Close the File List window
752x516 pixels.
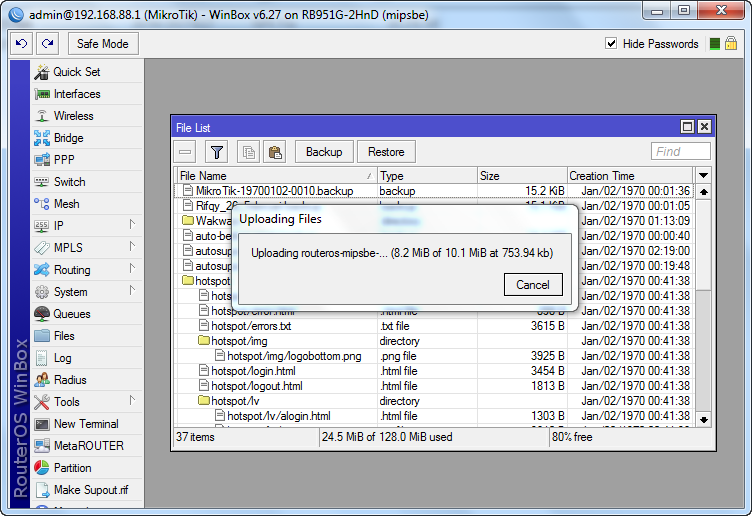(x=704, y=127)
